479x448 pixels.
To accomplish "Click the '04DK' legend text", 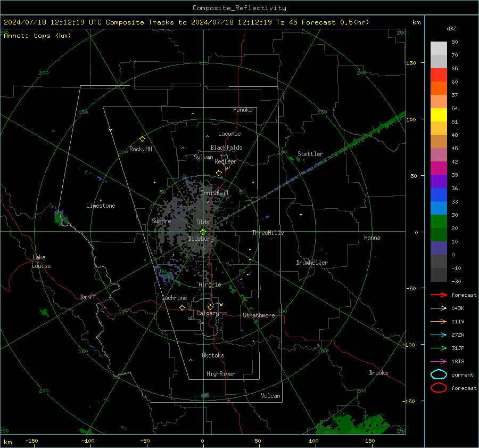I will (x=458, y=308).
